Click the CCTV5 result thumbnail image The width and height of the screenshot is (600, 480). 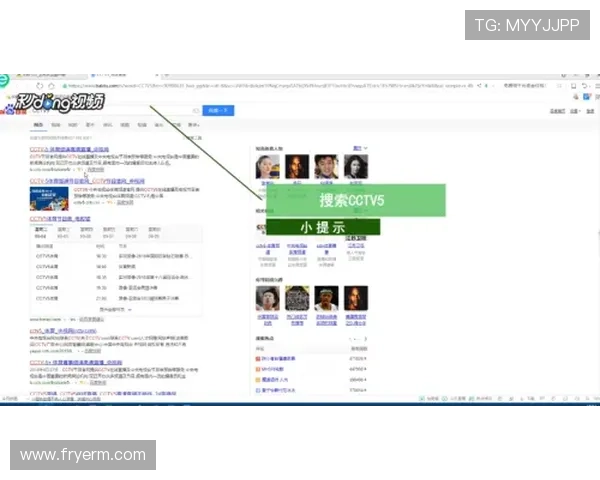pyautogui.click(x=48, y=197)
